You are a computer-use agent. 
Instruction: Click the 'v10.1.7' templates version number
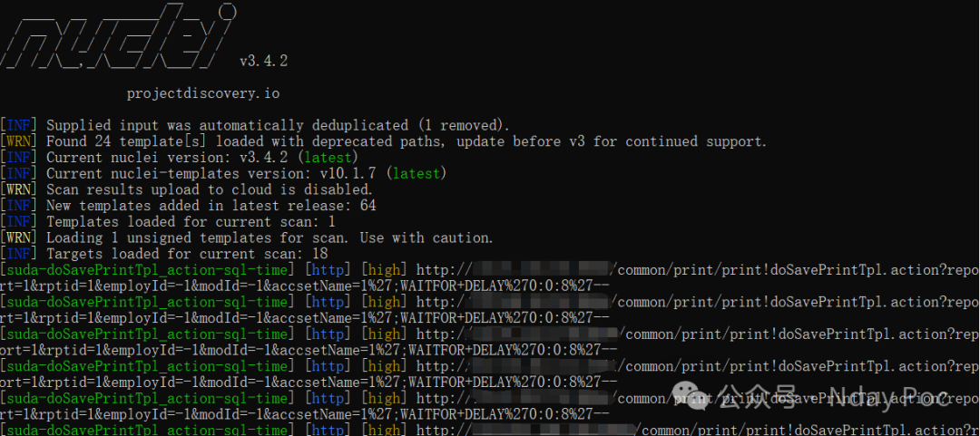(x=348, y=173)
